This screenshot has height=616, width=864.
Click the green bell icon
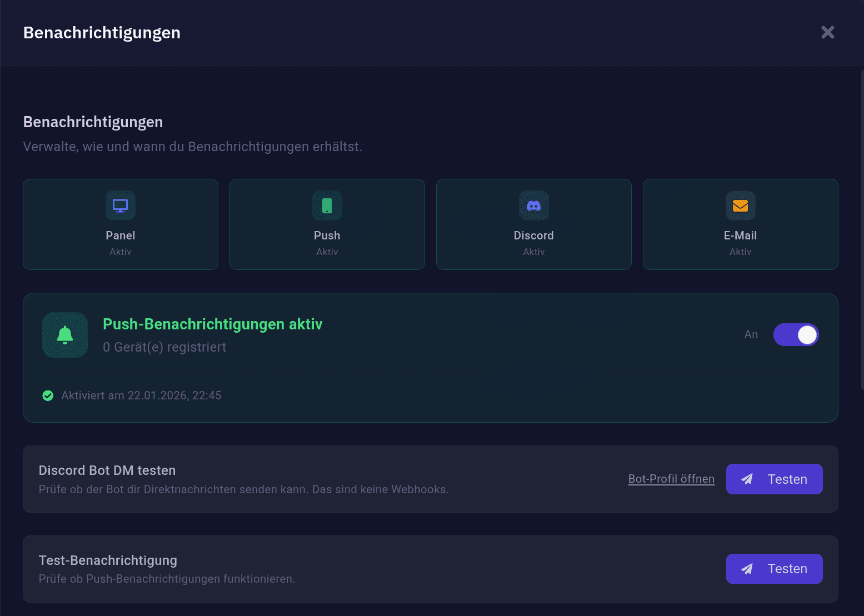pyautogui.click(x=65, y=335)
